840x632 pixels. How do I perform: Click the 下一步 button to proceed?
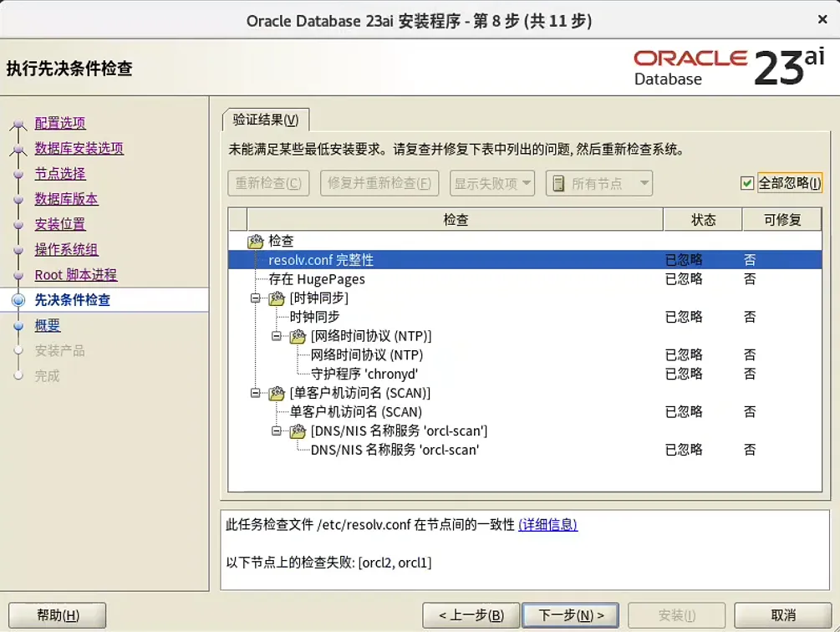pyautogui.click(x=570, y=614)
